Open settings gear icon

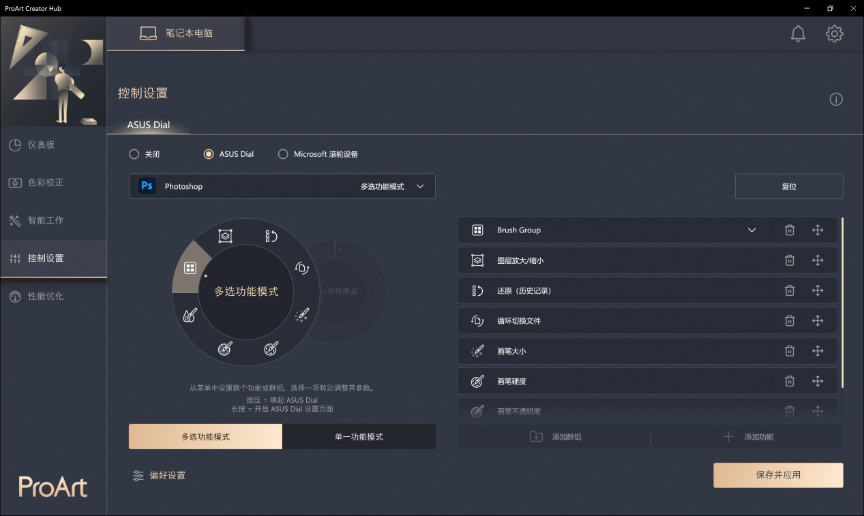tap(834, 34)
